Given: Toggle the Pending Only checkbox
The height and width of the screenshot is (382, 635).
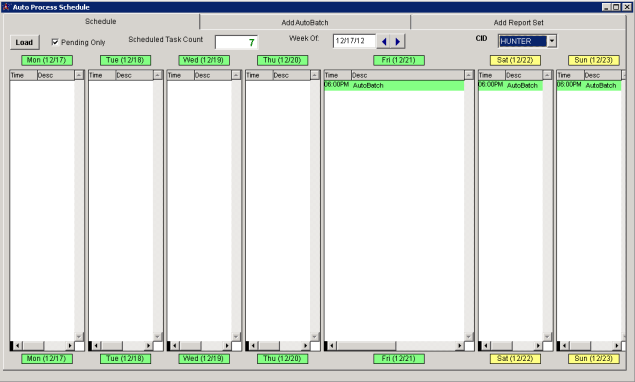Looking at the screenshot, I should [55, 42].
